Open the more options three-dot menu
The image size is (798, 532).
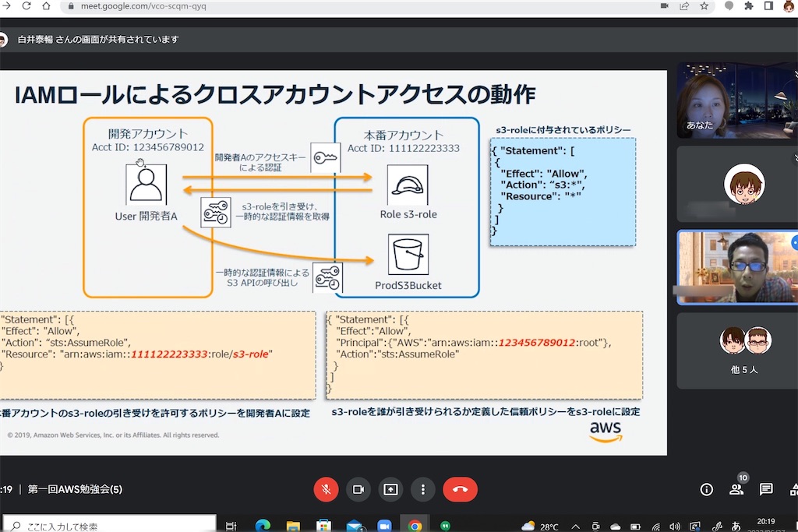(x=422, y=489)
